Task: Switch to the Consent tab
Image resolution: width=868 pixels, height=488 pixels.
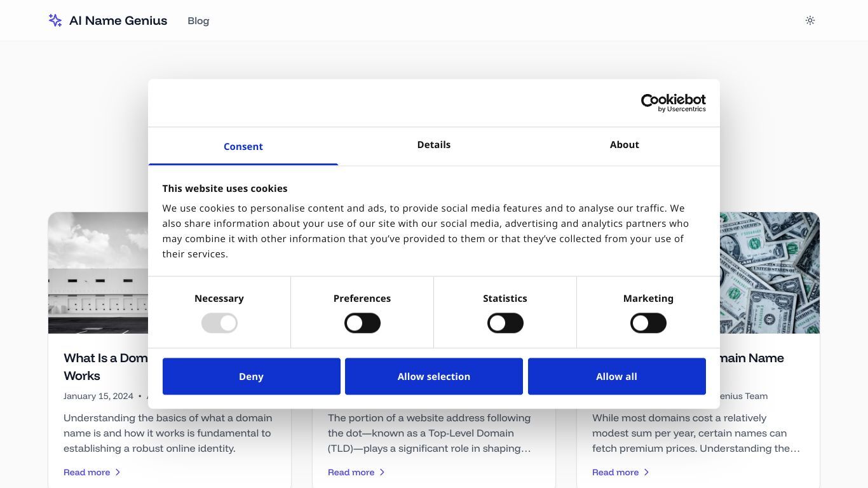Action: point(243,146)
